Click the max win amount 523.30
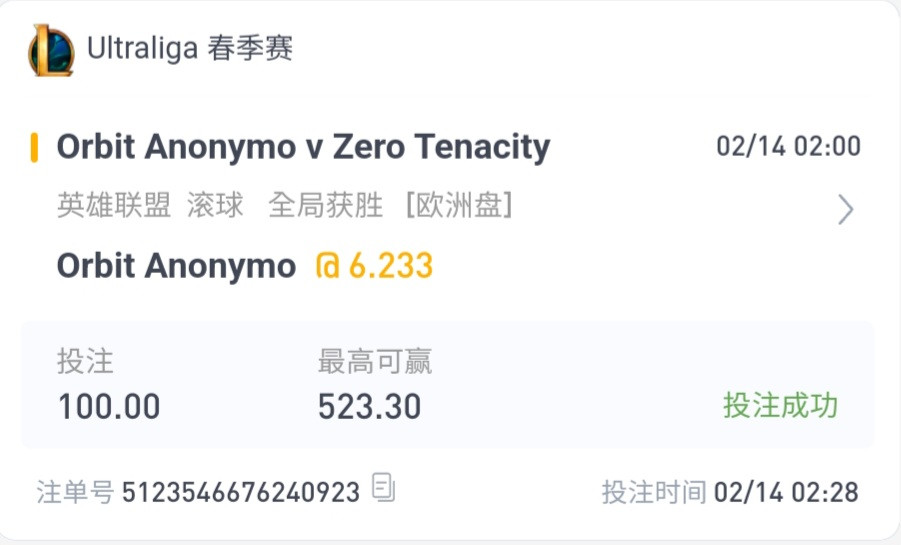901x545 pixels. [x=369, y=406]
